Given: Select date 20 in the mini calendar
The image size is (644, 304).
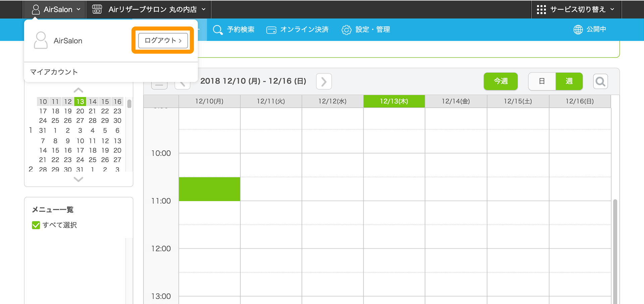Looking at the screenshot, I should coord(80,111).
